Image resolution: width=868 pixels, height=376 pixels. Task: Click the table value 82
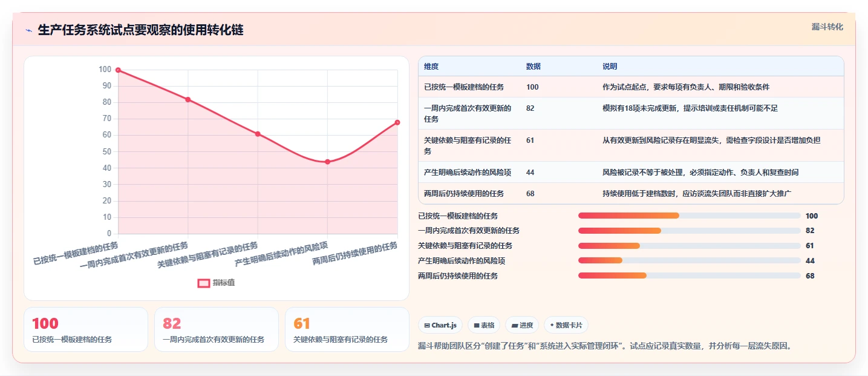pos(530,108)
